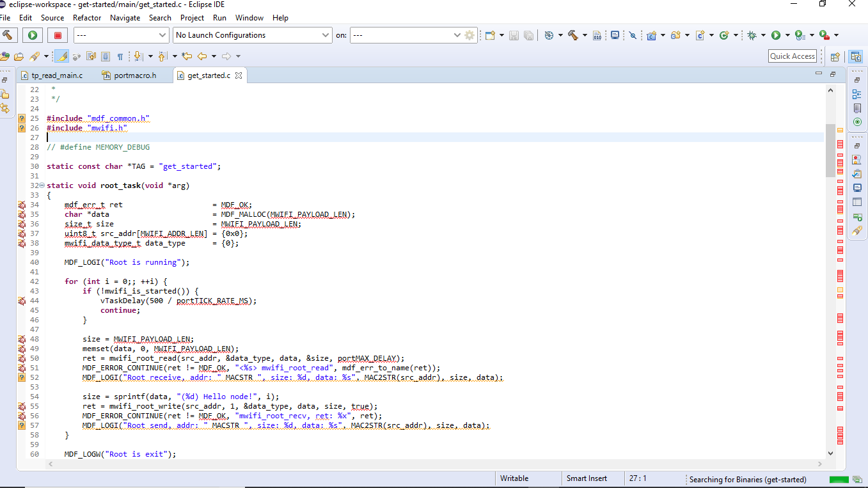Open the Run dropdown arrow
The width and height of the screenshot is (868, 488).
(787, 35)
